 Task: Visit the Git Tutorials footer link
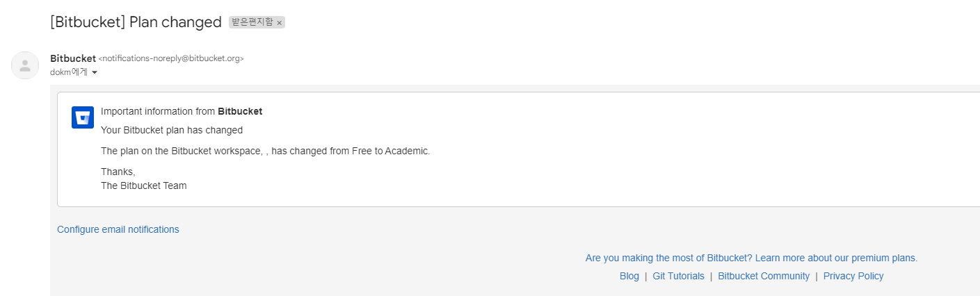pos(678,276)
